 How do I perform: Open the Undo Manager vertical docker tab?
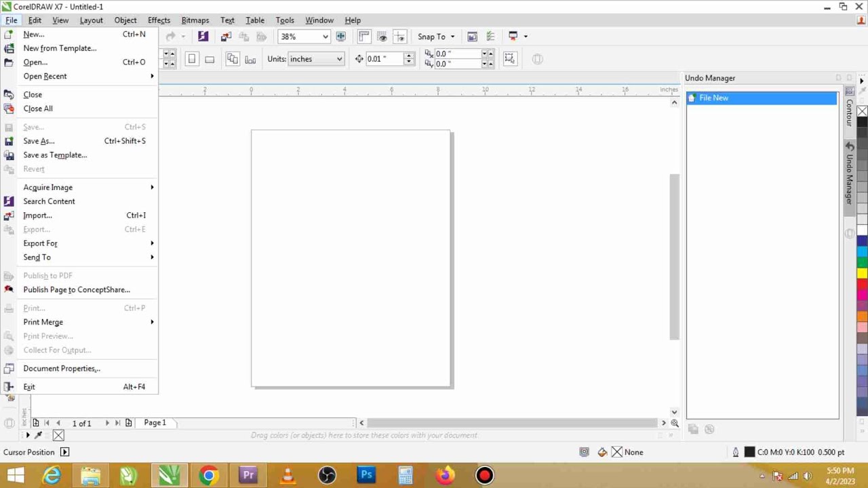tap(850, 178)
